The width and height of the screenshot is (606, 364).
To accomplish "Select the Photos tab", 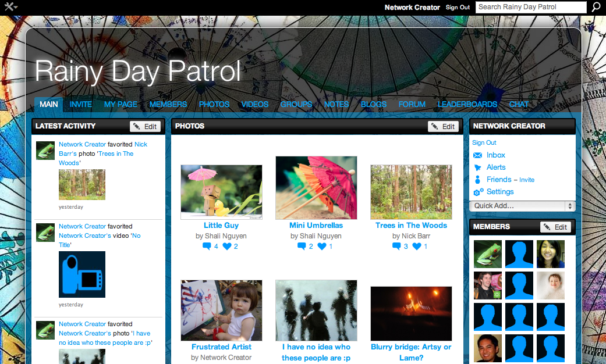I will click(214, 104).
